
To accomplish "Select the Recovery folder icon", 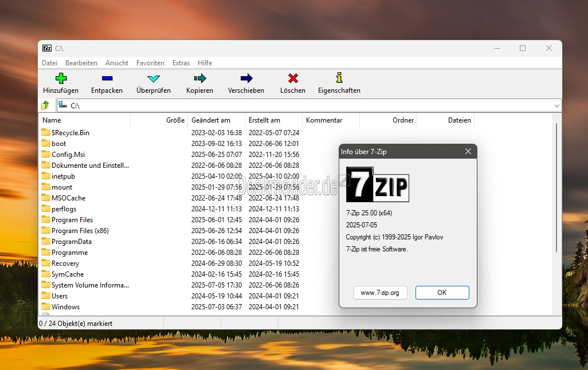I will [46, 263].
